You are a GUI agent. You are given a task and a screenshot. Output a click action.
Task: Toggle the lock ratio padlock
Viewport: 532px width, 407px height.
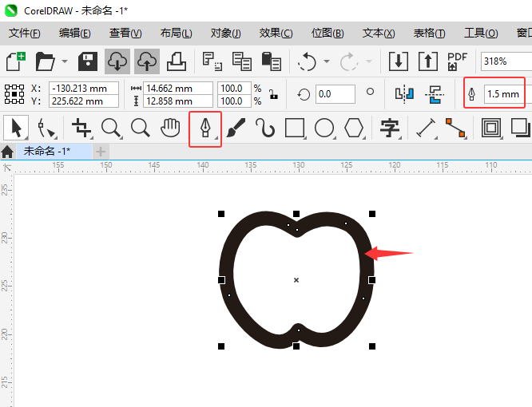(x=273, y=94)
